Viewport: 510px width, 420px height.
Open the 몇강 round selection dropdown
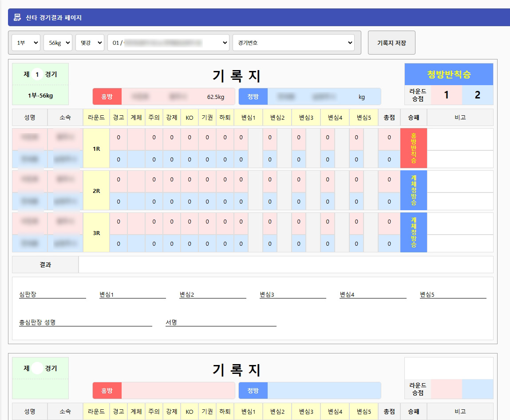90,43
